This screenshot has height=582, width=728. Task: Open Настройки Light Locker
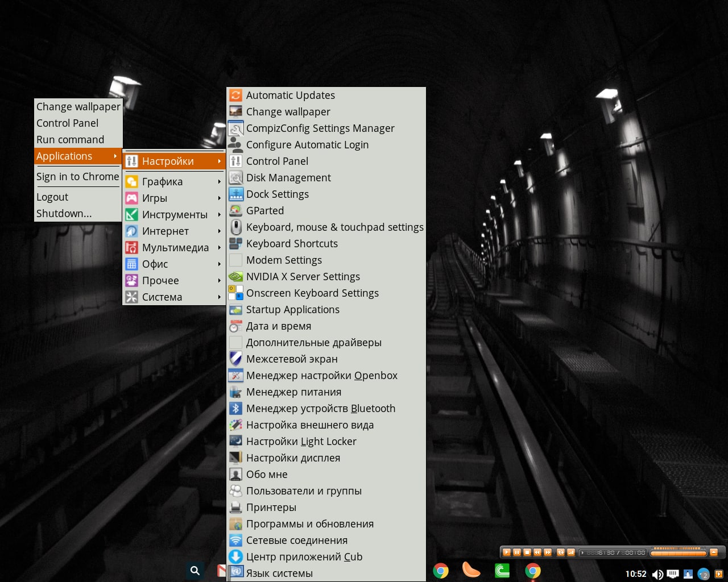pos(326,442)
